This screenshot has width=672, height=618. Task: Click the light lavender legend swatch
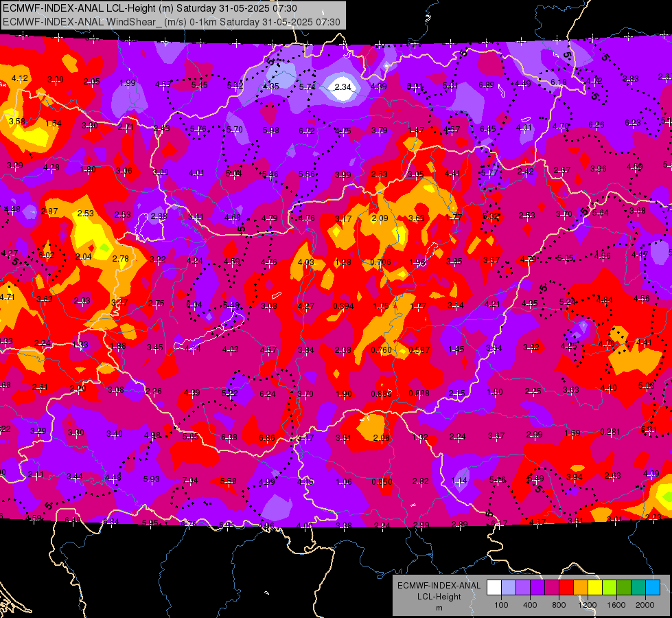tap(508, 587)
